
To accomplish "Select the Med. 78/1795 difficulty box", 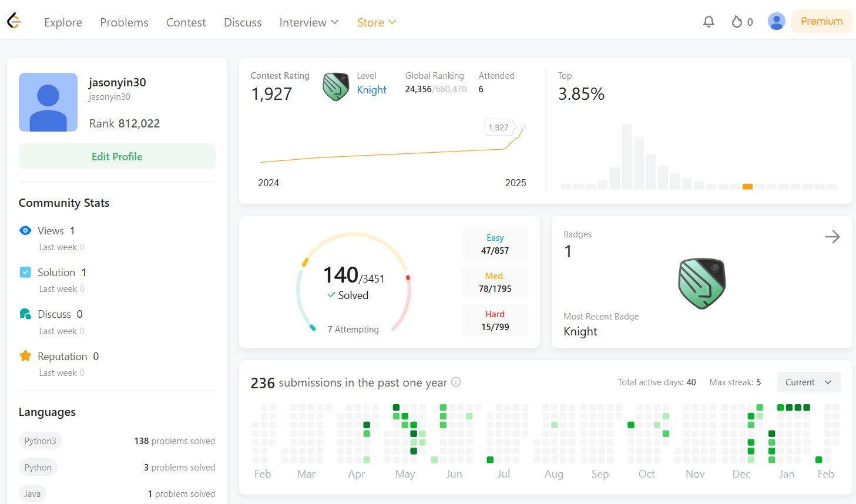I will [x=495, y=282].
